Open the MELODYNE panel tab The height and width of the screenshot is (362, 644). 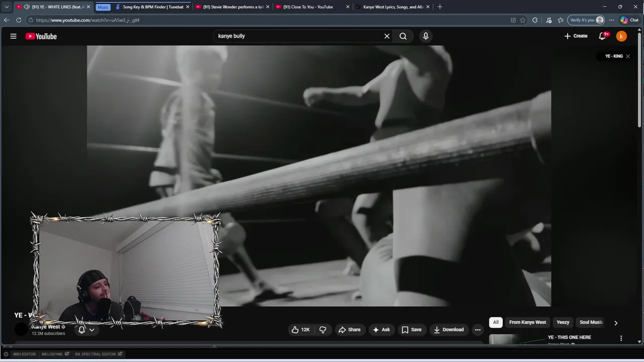pyautogui.click(x=55, y=354)
